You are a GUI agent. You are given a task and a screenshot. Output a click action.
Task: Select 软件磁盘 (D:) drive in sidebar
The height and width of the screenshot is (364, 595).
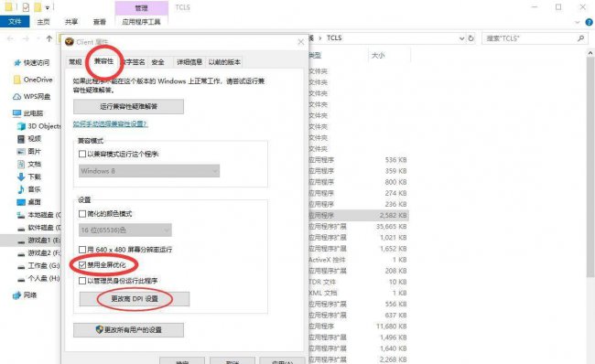pyautogui.click(x=38, y=228)
